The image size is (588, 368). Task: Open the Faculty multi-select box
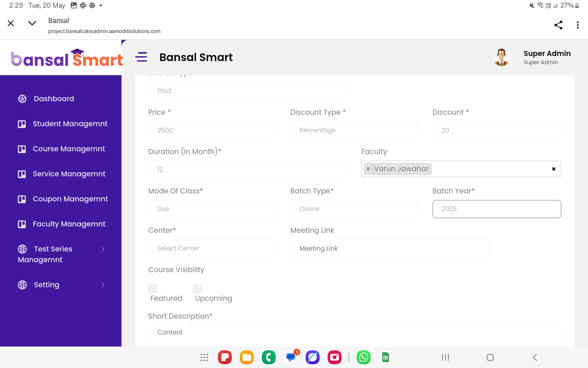461,169
